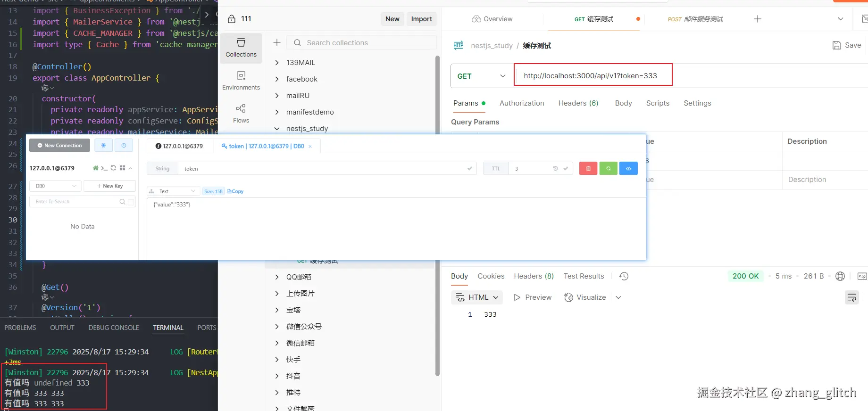Open the Overview tab
868x411 pixels.
point(492,19)
